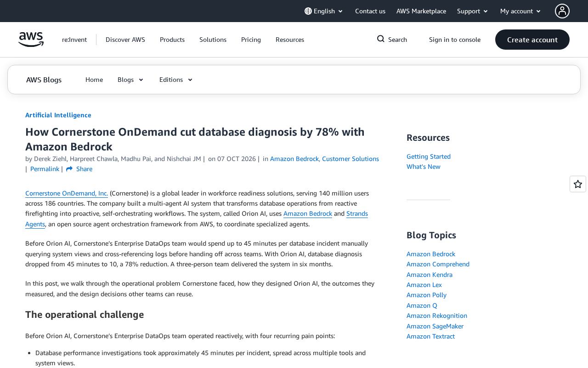Open Contact us link
Viewport: 588px width, 368px height.
(370, 11)
